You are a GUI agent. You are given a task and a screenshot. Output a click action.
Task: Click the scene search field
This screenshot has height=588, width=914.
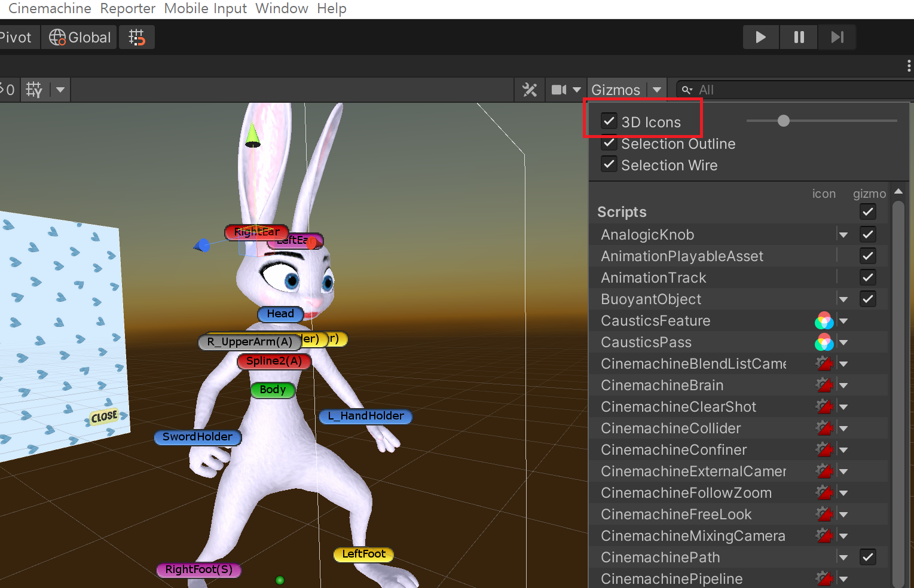tap(795, 90)
